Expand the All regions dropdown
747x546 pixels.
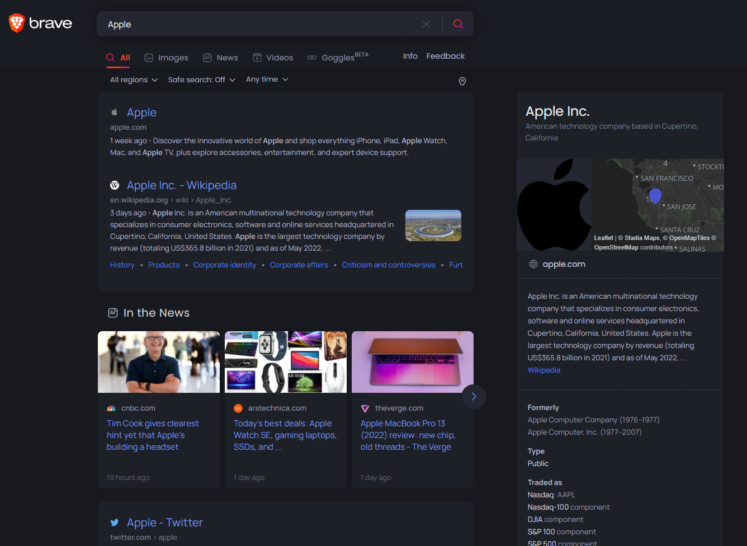pyautogui.click(x=134, y=80)
